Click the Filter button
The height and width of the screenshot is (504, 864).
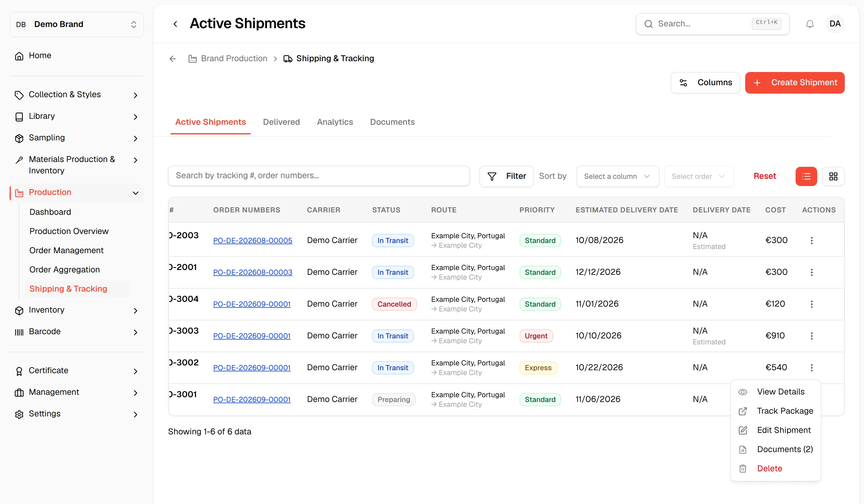(x=506, y=176)
